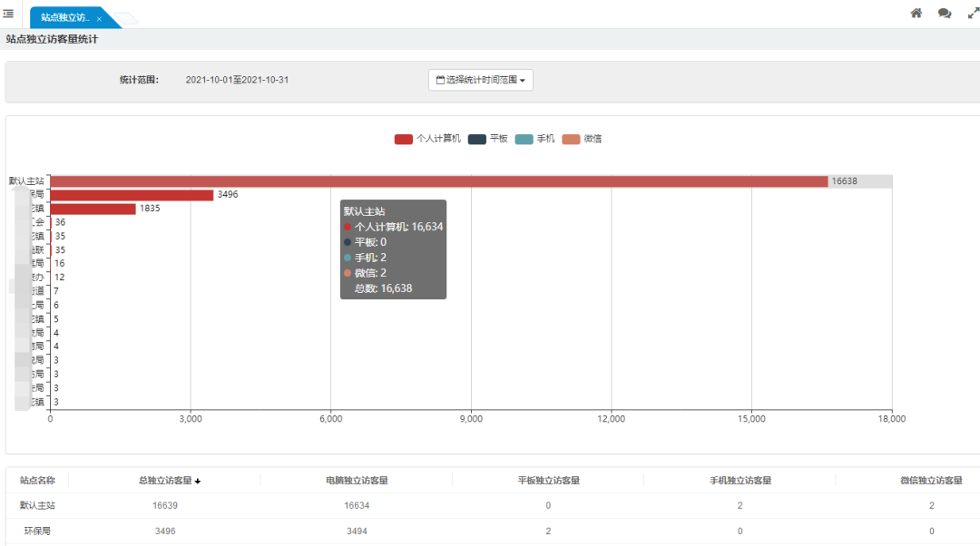The height and width of the screenshot is (546, 980).
Task: Close the 站点独立访 tab
Action: click(99, 18)
